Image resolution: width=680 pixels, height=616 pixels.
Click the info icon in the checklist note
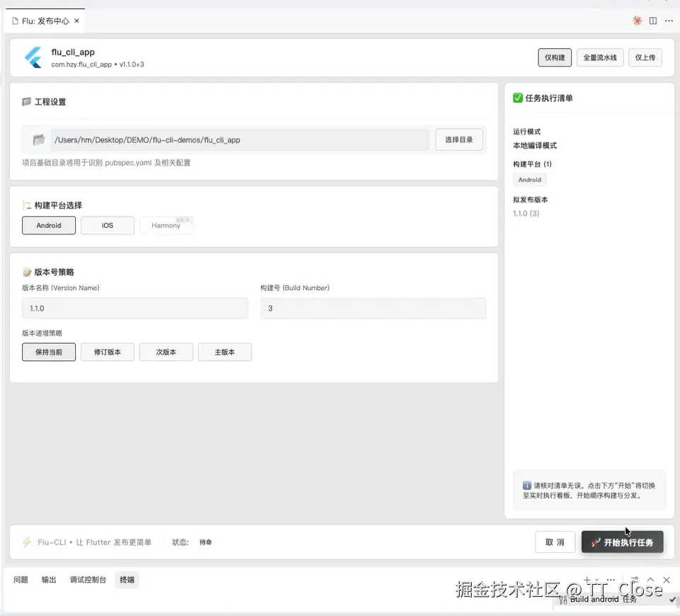coord(526,485)
